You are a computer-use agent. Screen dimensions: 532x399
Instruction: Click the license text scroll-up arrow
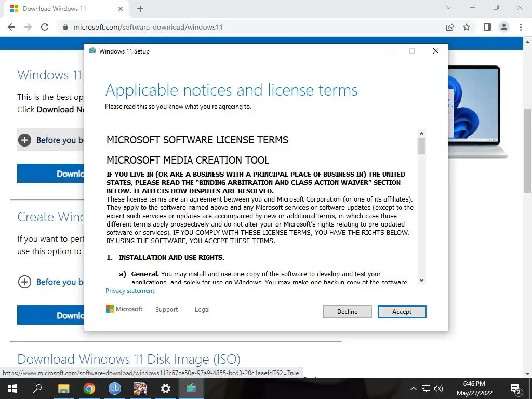pyautogui.click(x=421, y=134)
